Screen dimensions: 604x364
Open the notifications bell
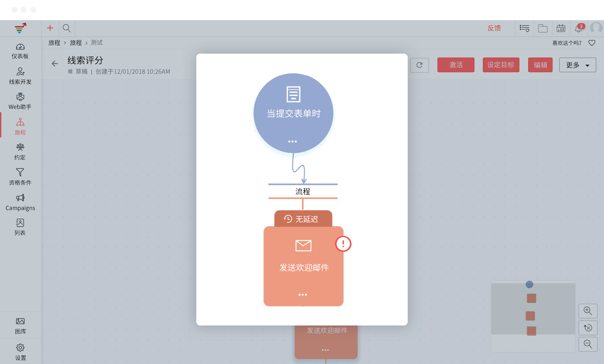point(579,28)
